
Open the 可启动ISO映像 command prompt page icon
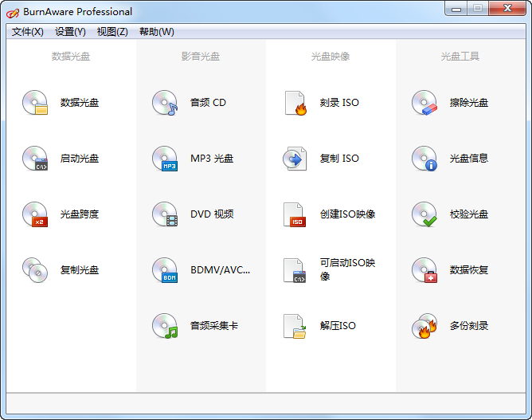pyautogui.click(x=295, y=270)
